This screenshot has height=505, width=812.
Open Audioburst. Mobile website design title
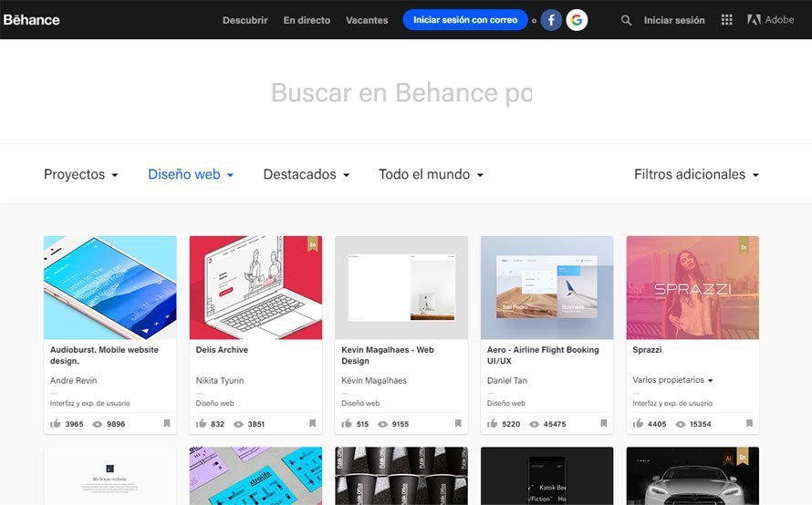(104, 356)
